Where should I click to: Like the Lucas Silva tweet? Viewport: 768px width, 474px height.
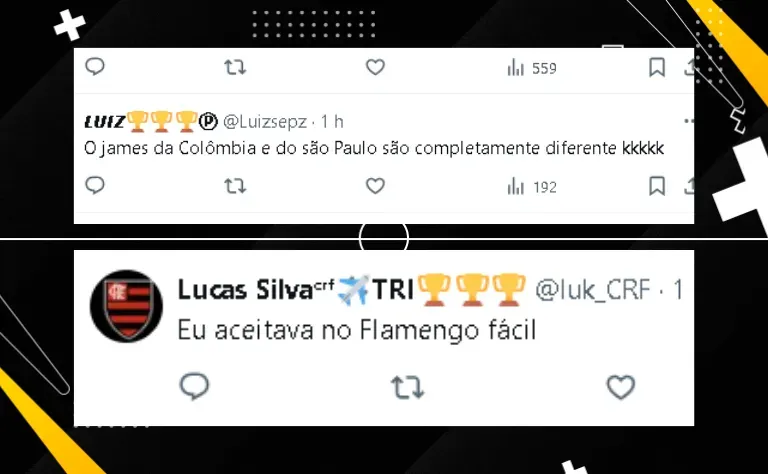point(621,387)
